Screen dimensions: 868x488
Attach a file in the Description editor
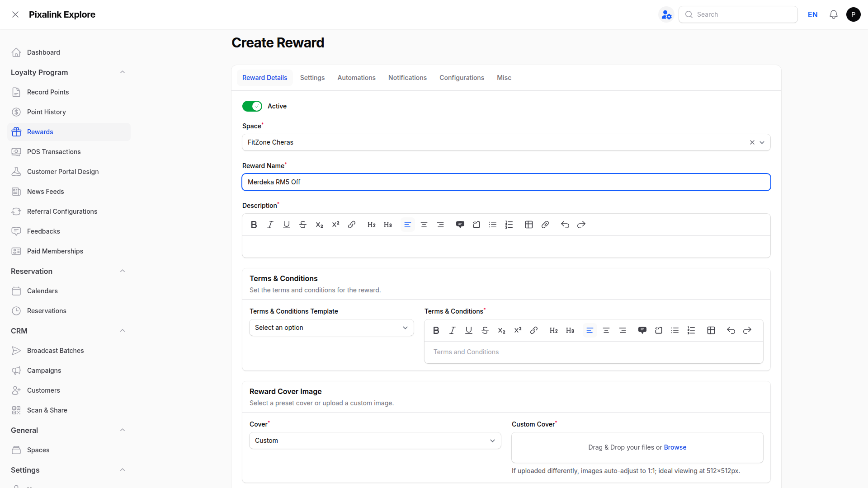point(545,225)
